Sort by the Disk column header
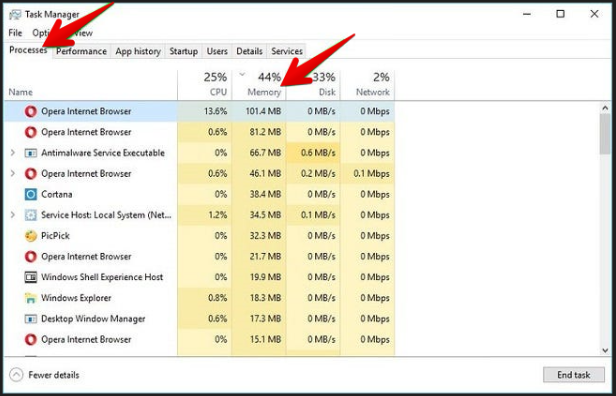 (x=313, y=84)
